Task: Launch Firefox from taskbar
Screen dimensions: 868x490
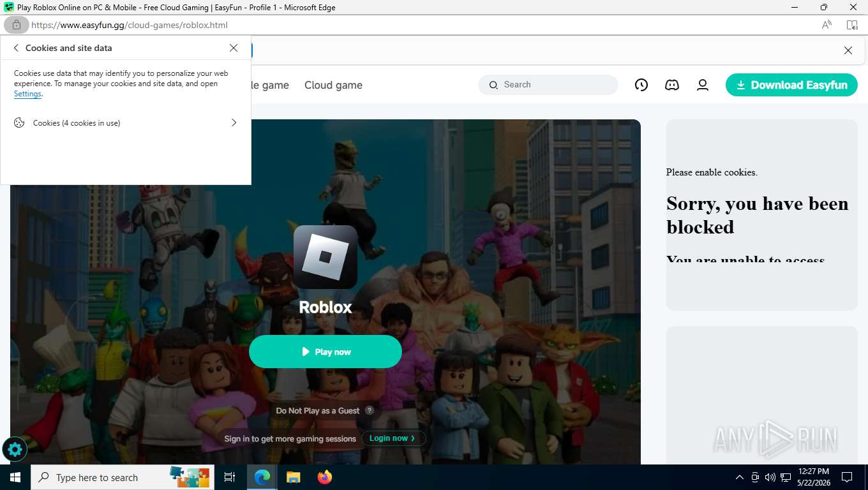Action: (325, 477)
